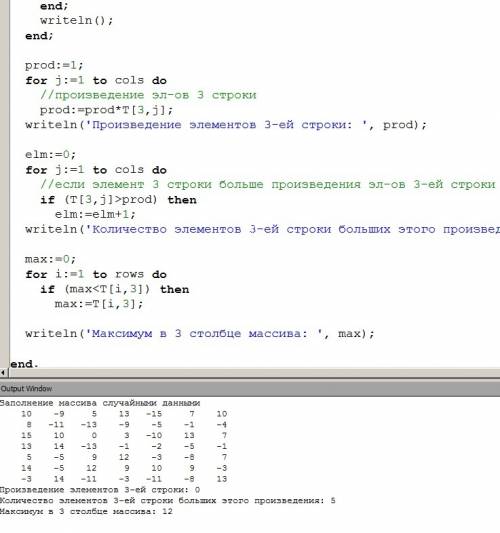Click the final end. line of the program
This screenshot has height=533, width=500.
pos(24,364)
